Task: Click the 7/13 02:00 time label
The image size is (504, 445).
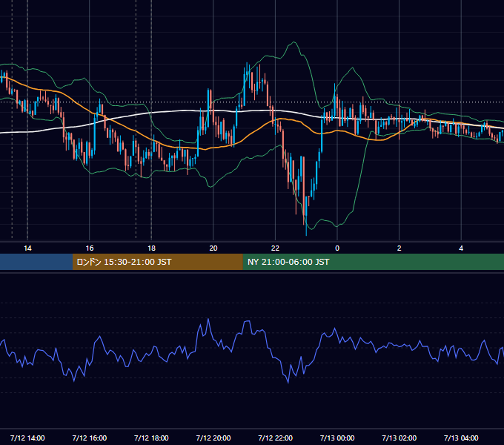Action: (x=399, y=438)
